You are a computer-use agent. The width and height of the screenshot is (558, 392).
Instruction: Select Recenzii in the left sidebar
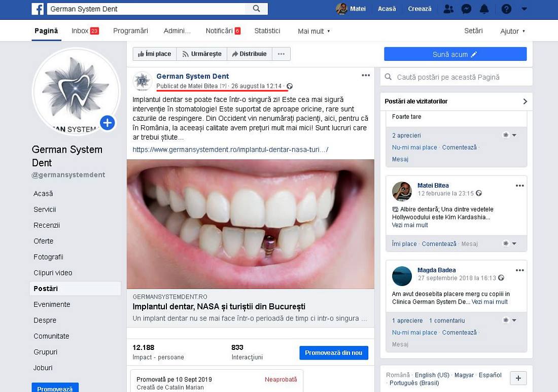pyautogui.click(x=47, y=225)
